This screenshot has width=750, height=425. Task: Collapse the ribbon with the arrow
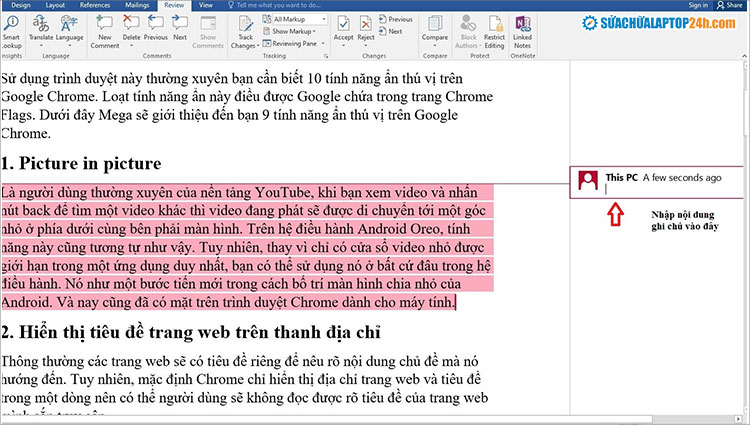click(x=744, y=56)
